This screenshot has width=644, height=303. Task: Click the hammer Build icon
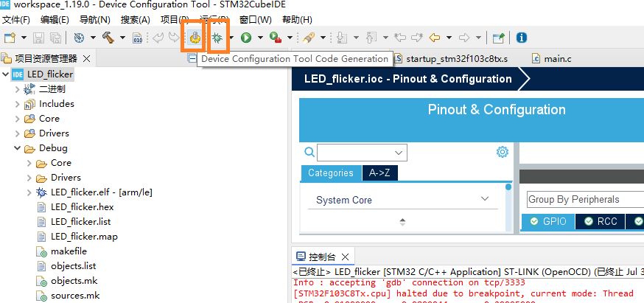(x=108, y=38)
